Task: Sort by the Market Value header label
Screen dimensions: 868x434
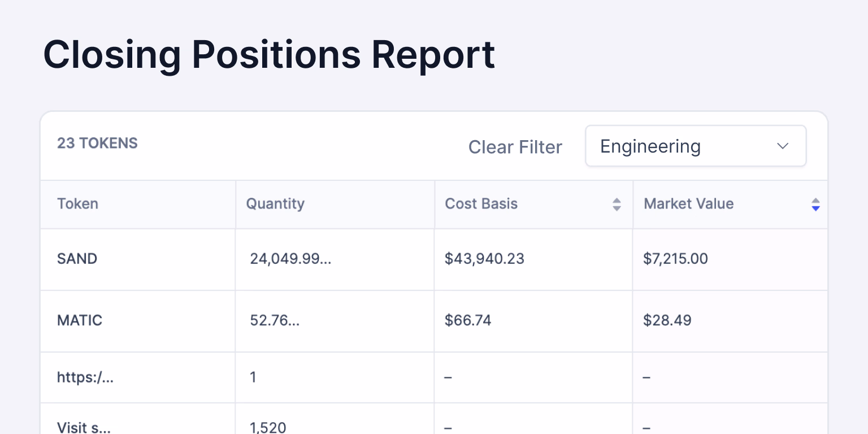Action: coord(688,203)
